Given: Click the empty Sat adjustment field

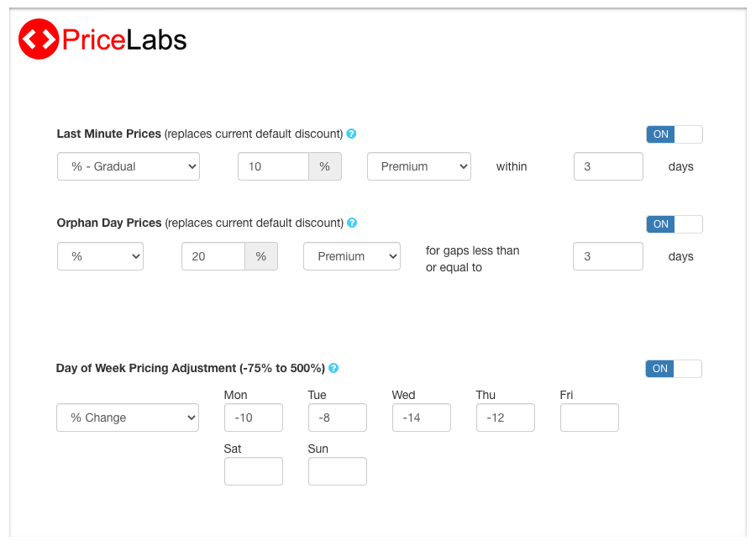Looking at the screenshot, I should (x=253, y=471).
